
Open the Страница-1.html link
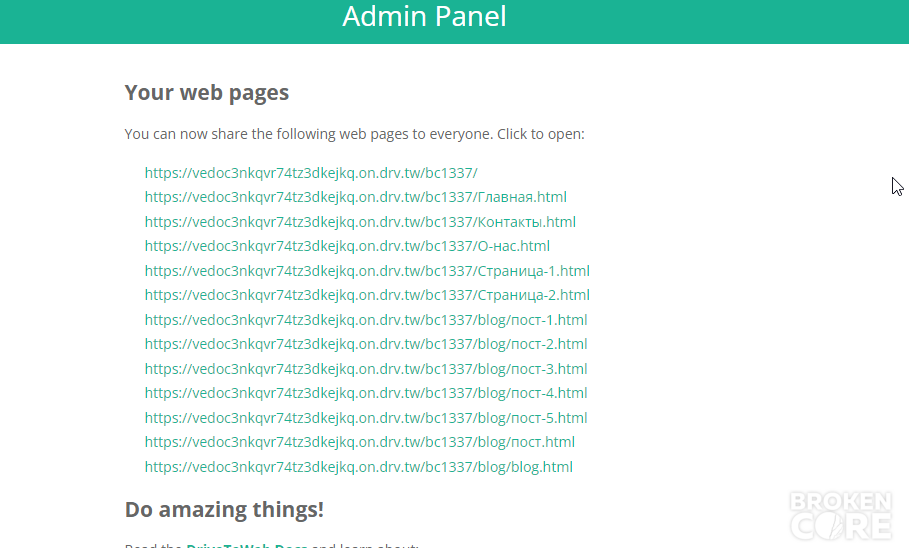[x=367, y=271]
